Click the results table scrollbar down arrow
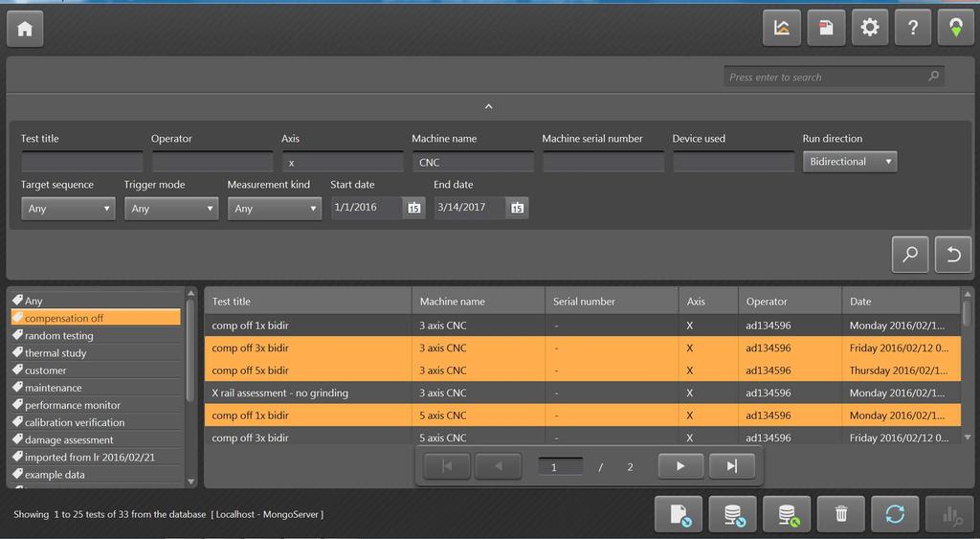This screenshot has width=980, height=539. click(x=968, y=438)
